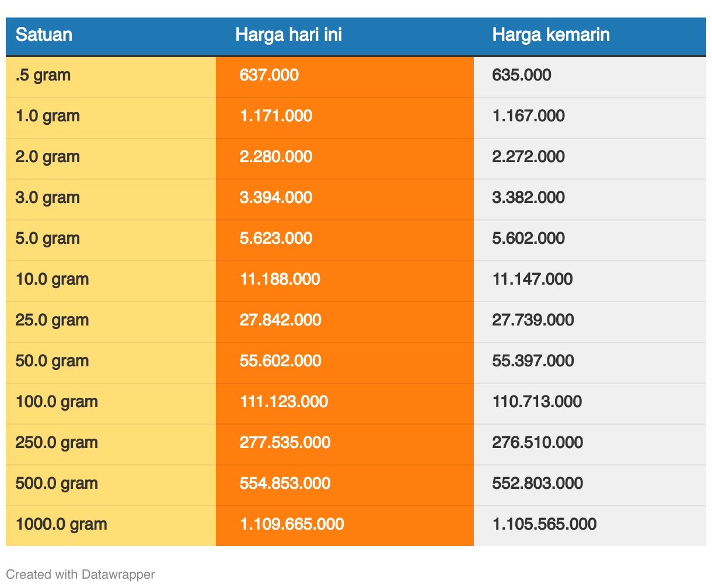Open the Created with Datawrapper link

pyautogui.click(x=81, y=574)
